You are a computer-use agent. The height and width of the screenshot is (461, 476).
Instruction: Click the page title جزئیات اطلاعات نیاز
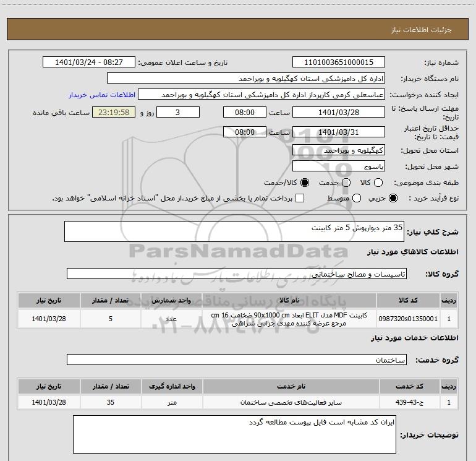pyautogui.click(x=422, y=30)
